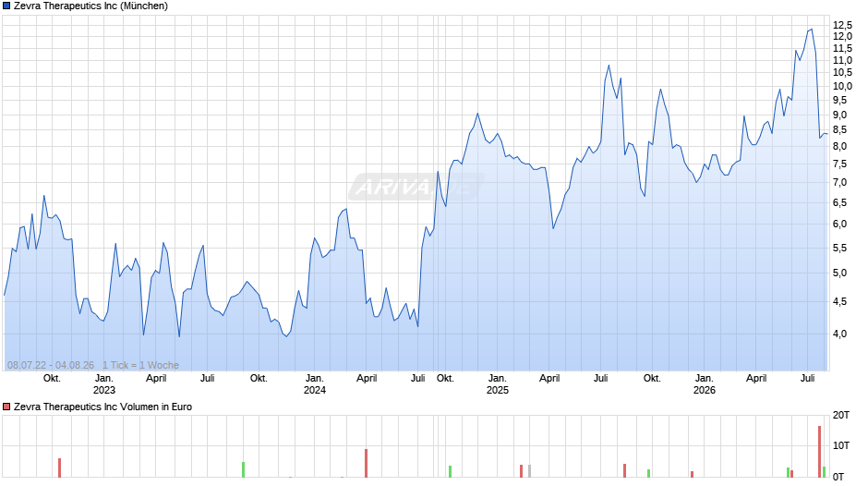Click the 6,5 price axis label
Viewport: 868px width, 486px height.
(839, 203)
